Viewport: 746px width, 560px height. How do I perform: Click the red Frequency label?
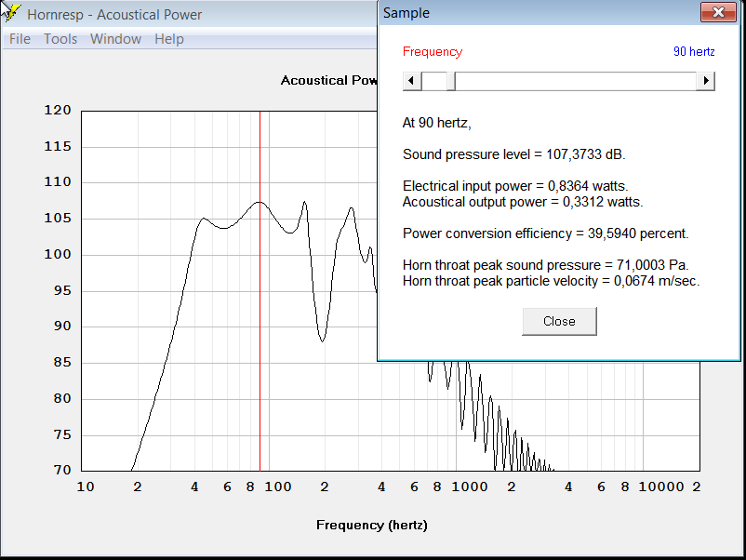(433, 51)
